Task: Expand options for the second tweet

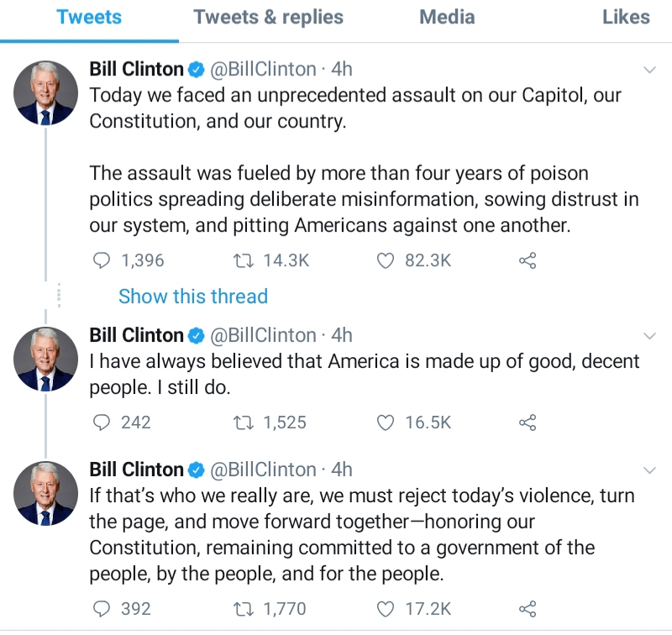Action: [649, 336]
